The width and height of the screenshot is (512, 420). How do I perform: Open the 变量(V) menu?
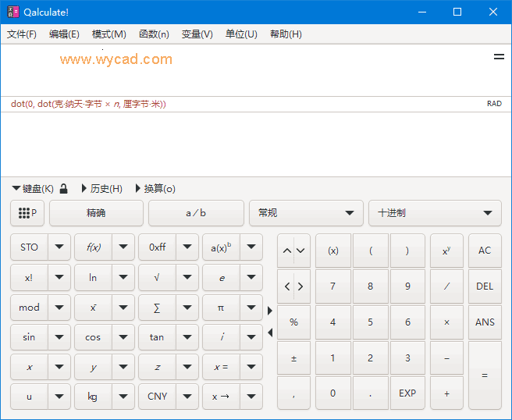pyautogui.click(x=197, y=34)
